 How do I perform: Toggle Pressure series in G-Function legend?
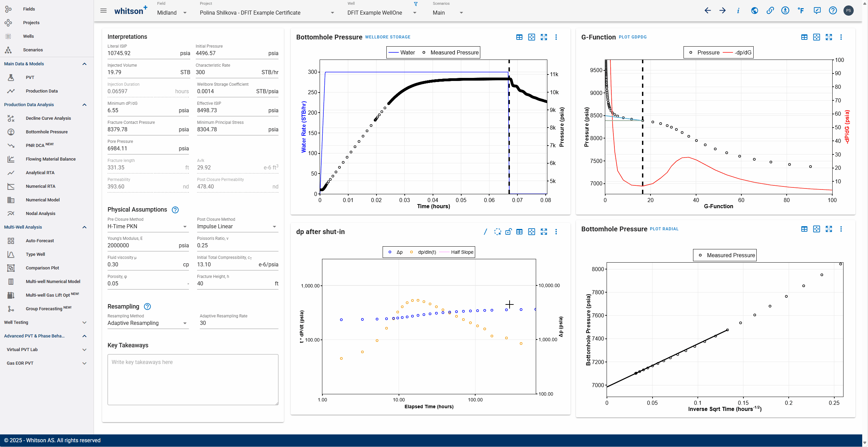704,52
